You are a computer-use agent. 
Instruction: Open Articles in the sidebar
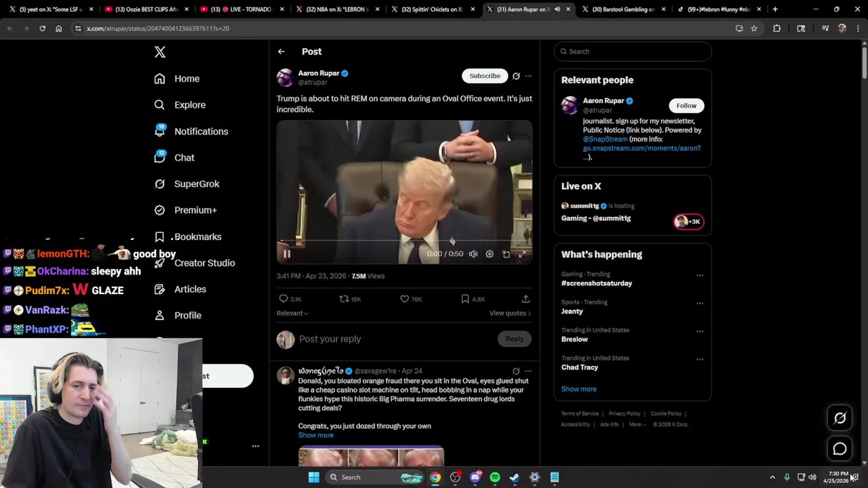pyautogui.click(x=180, y=289)
